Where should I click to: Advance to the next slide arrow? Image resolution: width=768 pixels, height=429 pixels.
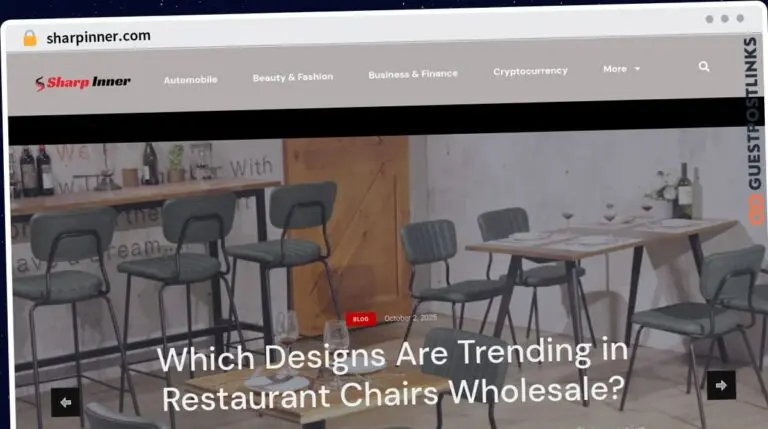point(721,385)
